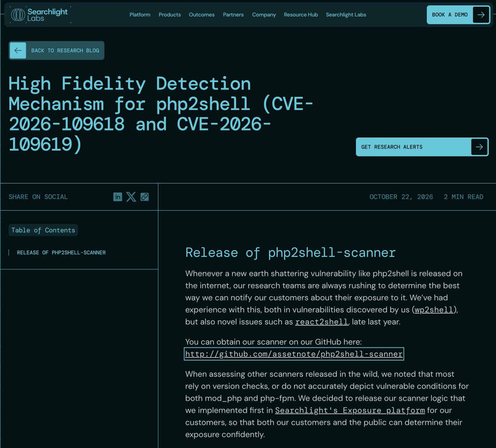496x448 pixels.
Task: Click the OCTOBER 22, 2026 date
Action: pos(401,197)
